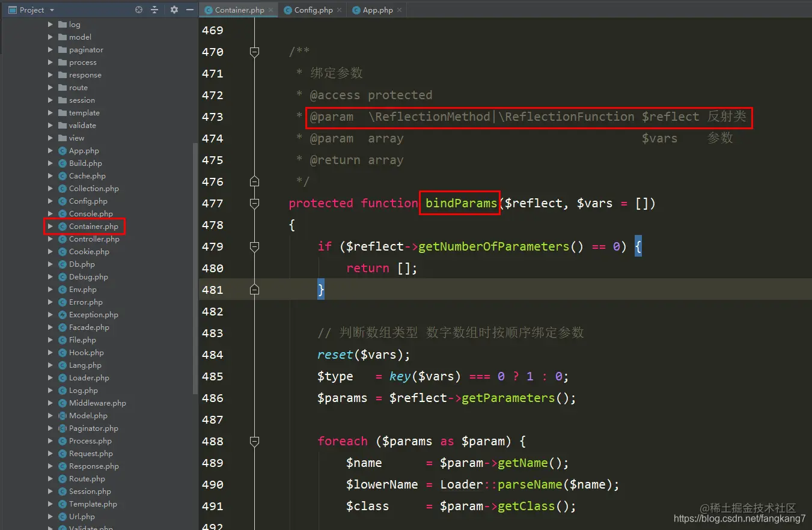Click the class icon beside Model.php
Screen dimensions: 812x530
pos(63,416)
